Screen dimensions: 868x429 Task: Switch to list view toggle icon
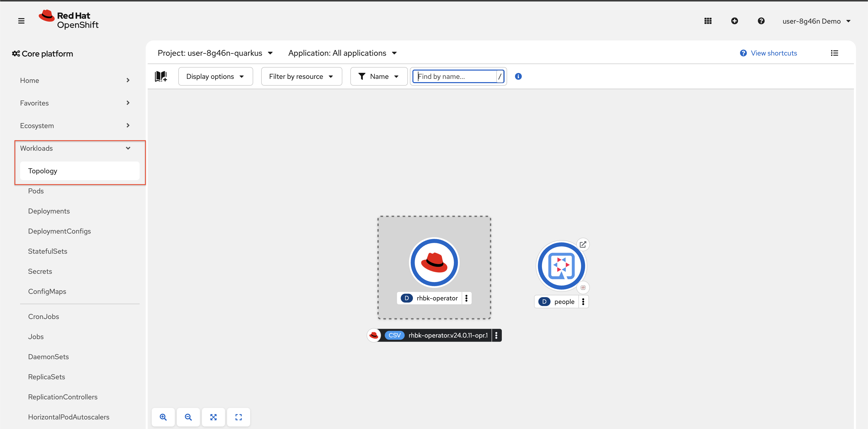[x=834, y=53]
